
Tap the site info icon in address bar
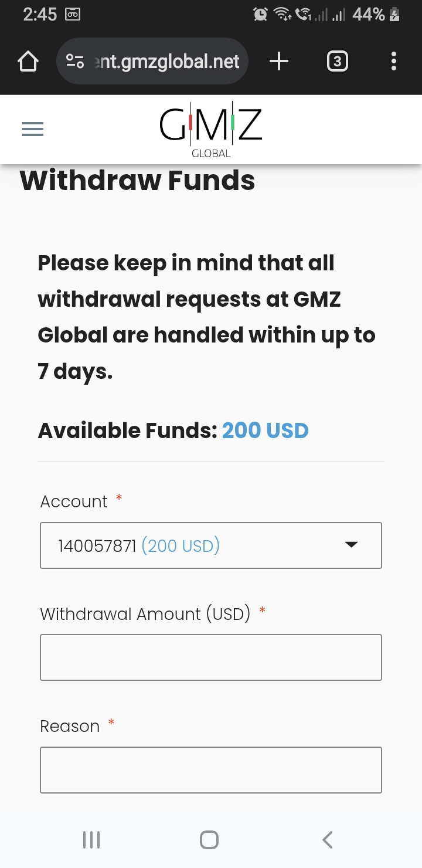click(75, 61)
